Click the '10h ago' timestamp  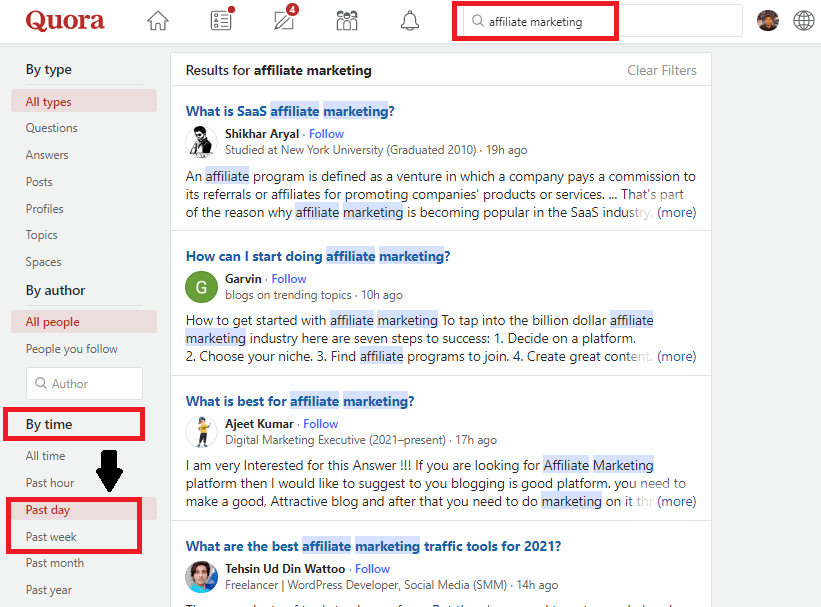point(382,295)
